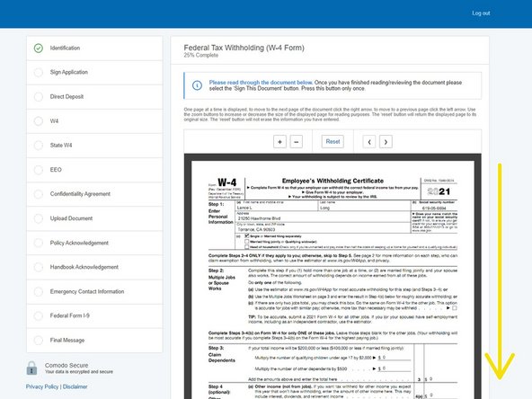The height and width of the screenshot is (399, 532).
Task: Check the Step 2(c) two jobs box
Action: tap(455, 308)
